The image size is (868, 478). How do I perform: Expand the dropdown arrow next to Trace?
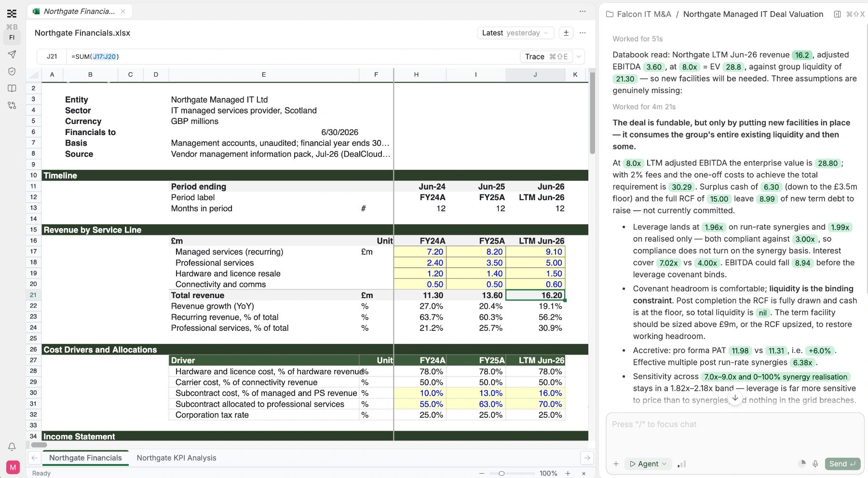tap(579, 56)
